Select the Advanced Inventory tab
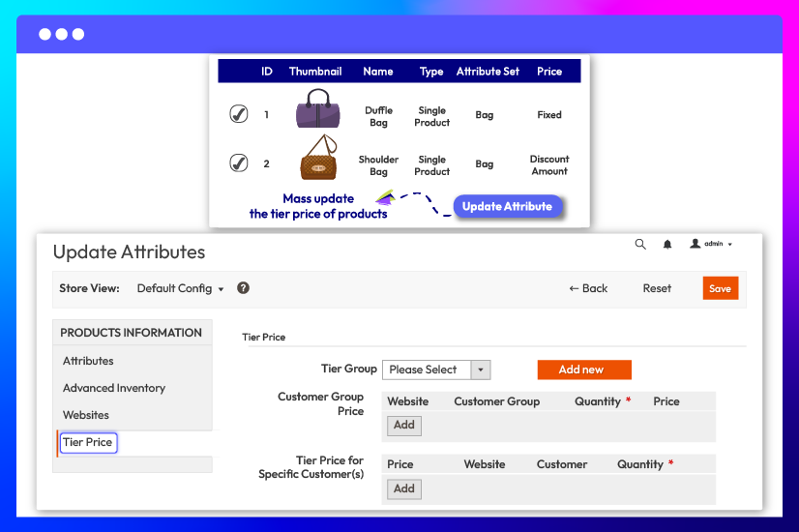 tap(114, 388)
